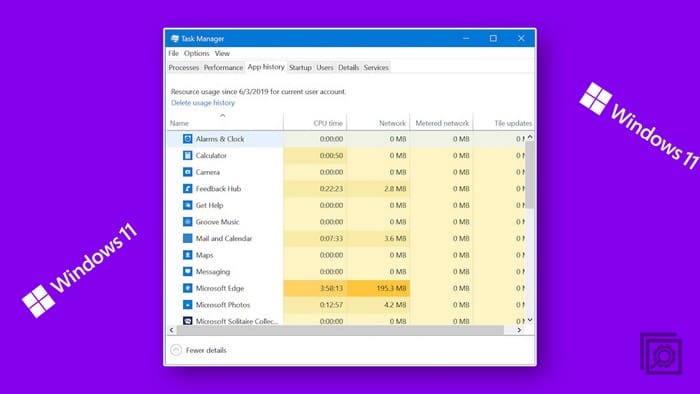Viewport: 700px width, 394px height.
Task: Switch to the Details tab
Action: (x=348, y=67)
